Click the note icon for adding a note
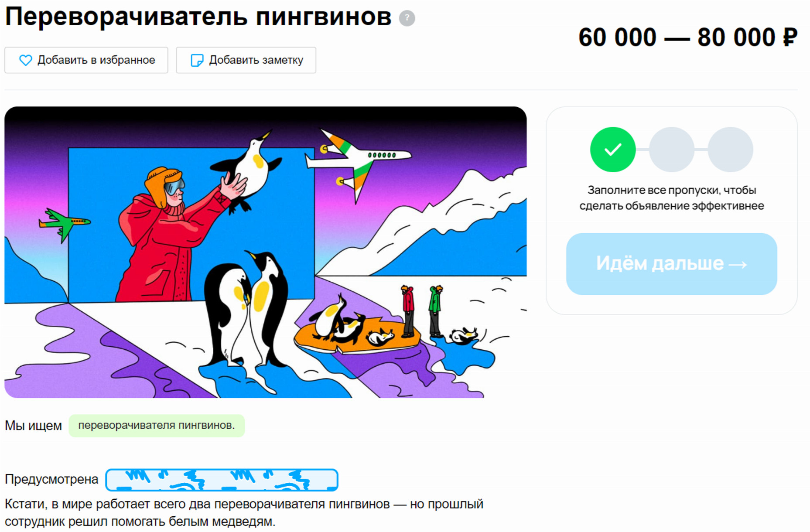This screenshot has width=810, height=532. (x=197, y=60)
